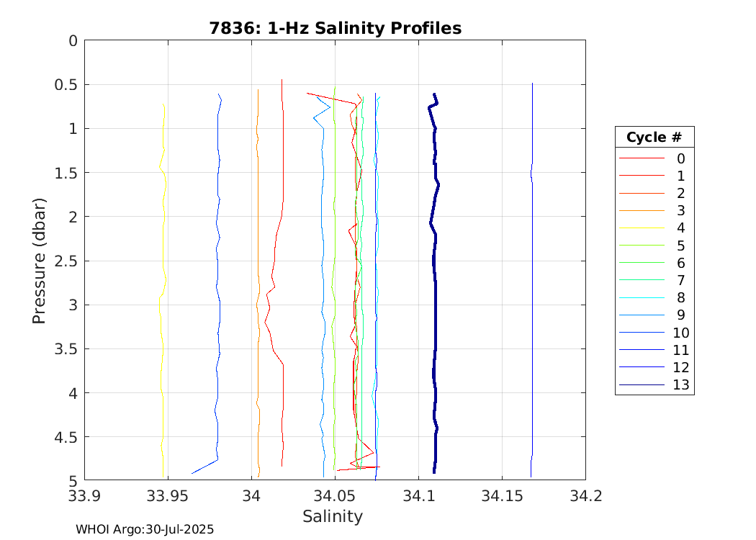This screenshot has width=756, height=540.
Task: Click the x-axis tick label '33.95'
Action: (x=167, y=496)
